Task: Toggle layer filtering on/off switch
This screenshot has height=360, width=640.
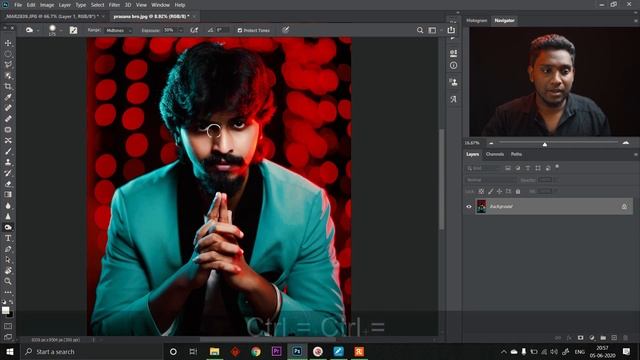Action: tap(557, 167)
